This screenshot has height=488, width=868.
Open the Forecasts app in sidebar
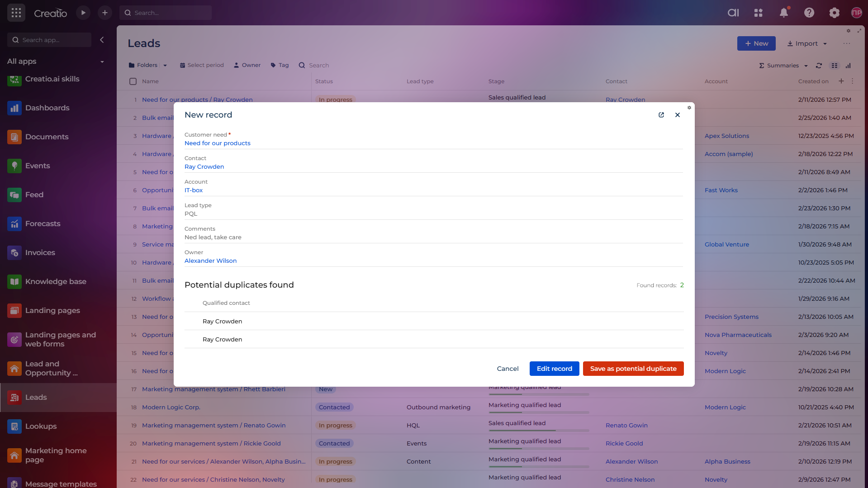[x=43, y=223]
